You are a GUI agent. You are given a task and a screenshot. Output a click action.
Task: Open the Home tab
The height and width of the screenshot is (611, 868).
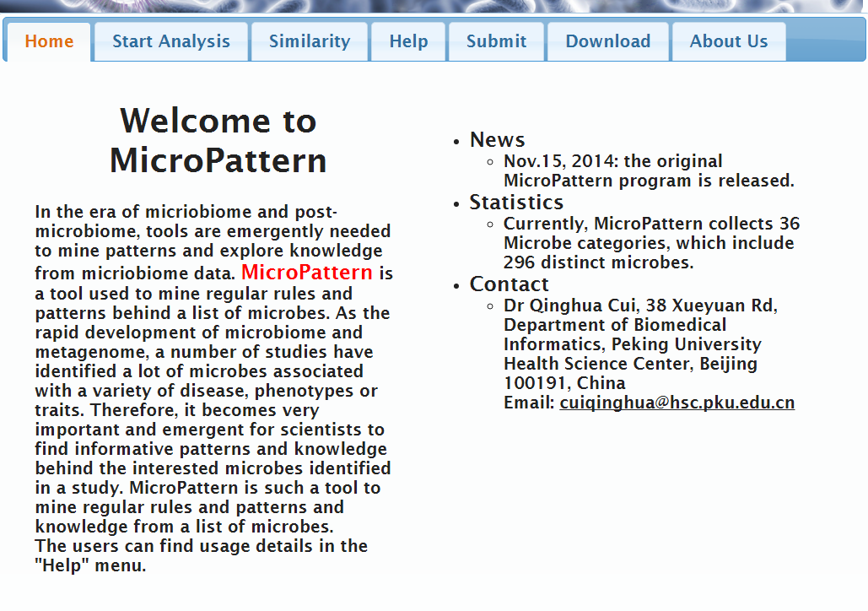(x=49, y=41)
